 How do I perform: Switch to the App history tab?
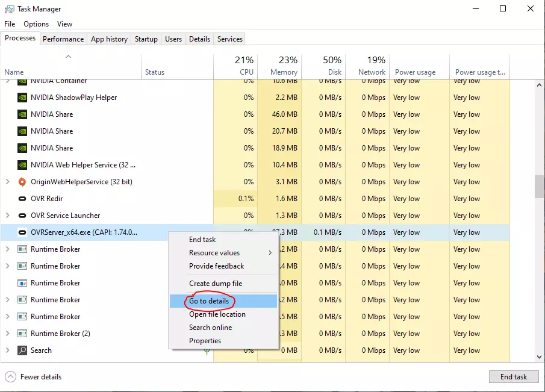109,39
